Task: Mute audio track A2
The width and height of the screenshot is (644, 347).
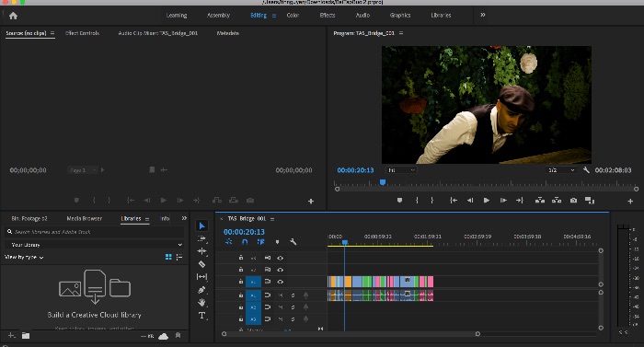Action: pos(281,307)
